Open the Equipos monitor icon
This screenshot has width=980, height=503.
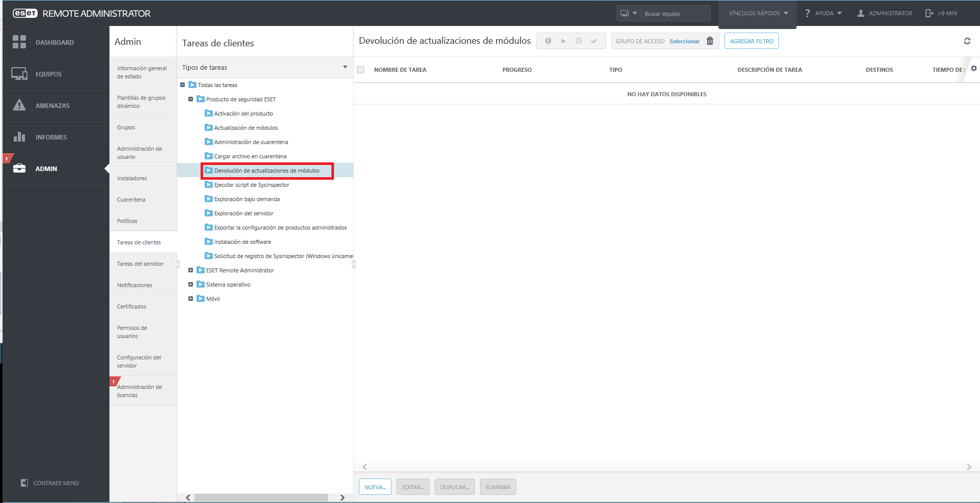tap(19, 74)
